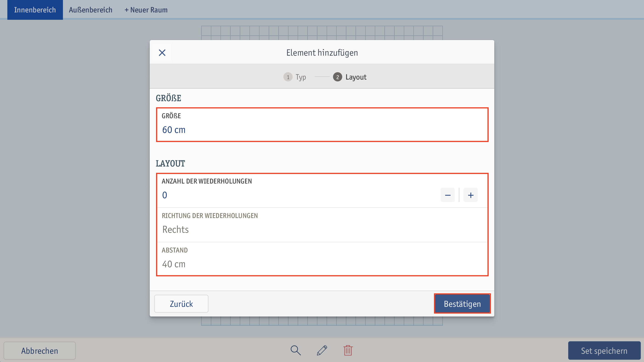
Task: Add a room via + Neuer Raum
Action: tap(146, 10)
